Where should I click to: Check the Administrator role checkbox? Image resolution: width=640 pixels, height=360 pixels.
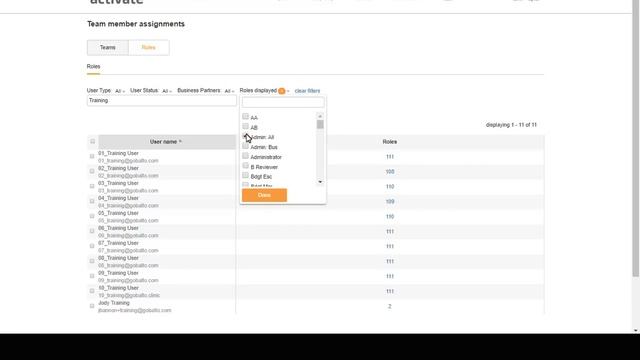pos(245,156)
